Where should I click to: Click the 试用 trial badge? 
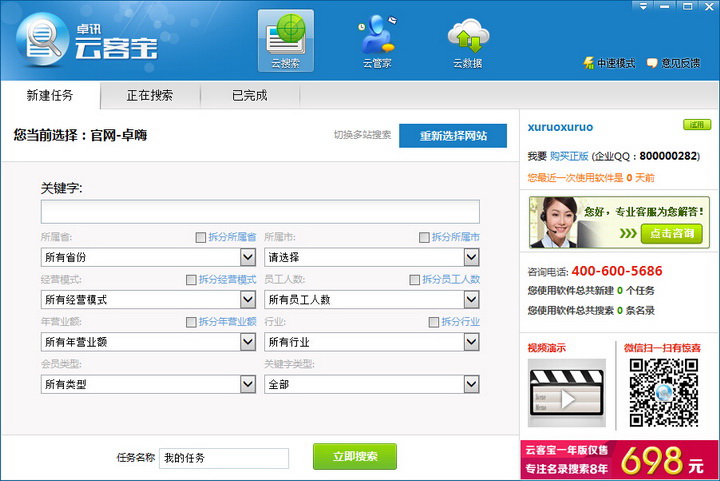697,124
